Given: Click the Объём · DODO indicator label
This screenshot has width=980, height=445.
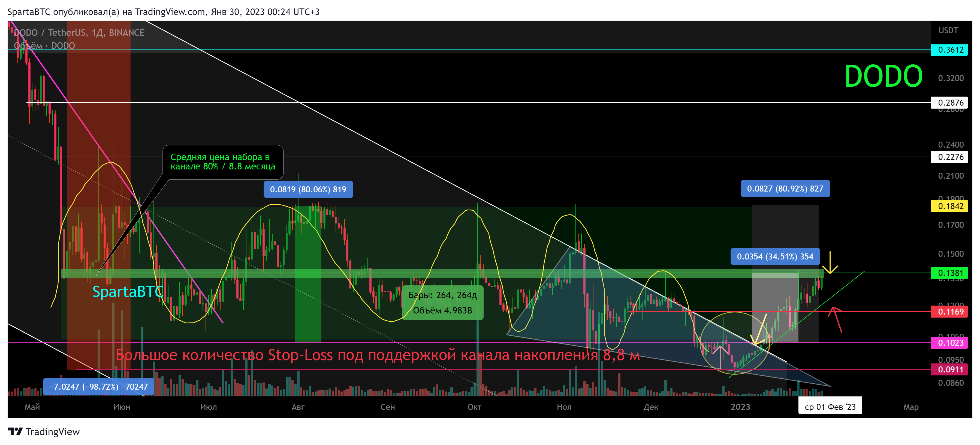Looking at the screenshot, I should pos(44,46).
